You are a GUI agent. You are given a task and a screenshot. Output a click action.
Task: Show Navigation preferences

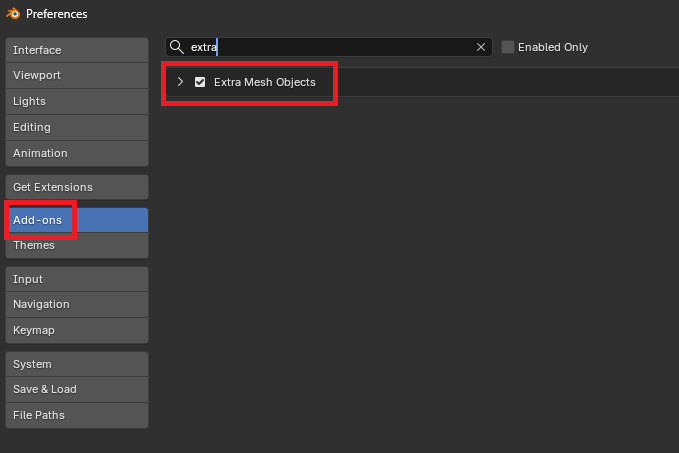77,305
